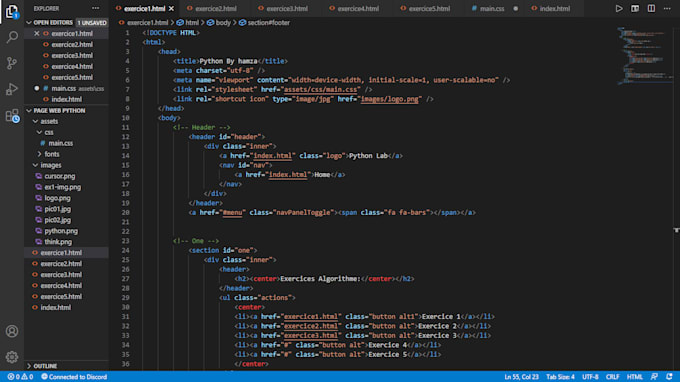Open logo.png file
The height and width of the screenshot is (382, 680).
point(57,198)
